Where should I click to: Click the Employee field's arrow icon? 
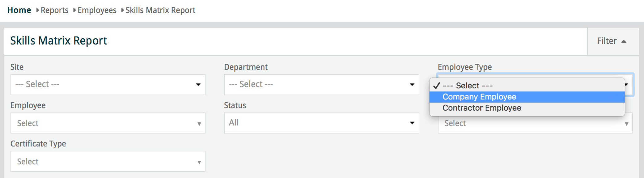pyautogui.click(x=199, y=124)
